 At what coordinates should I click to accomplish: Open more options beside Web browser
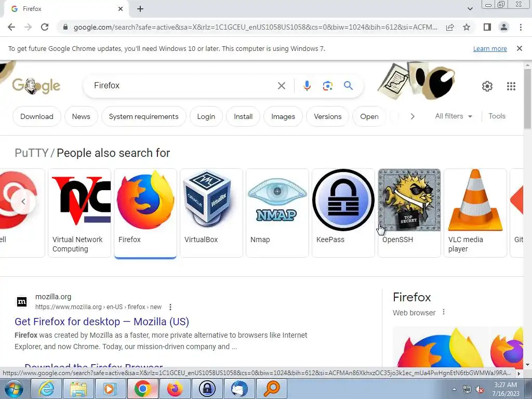[444, 312]
